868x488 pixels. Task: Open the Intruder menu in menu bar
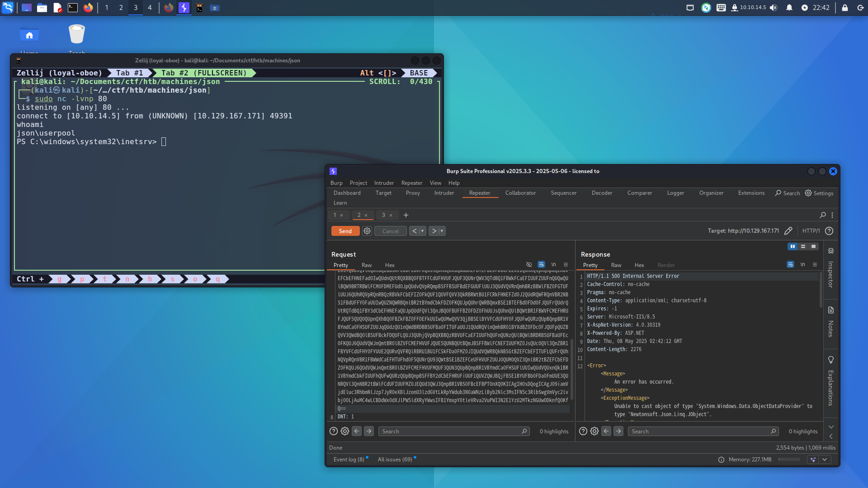384,183
